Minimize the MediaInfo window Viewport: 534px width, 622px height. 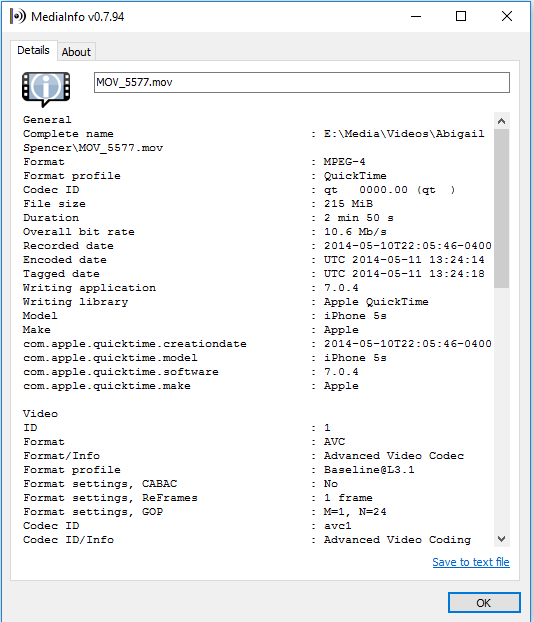416,17
